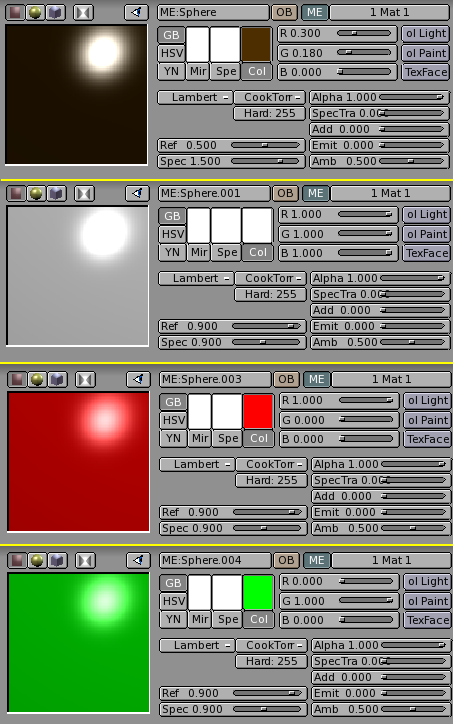
Task: Click preview background toggle icon in Sphere.004 panel
Action: [85, 561]
